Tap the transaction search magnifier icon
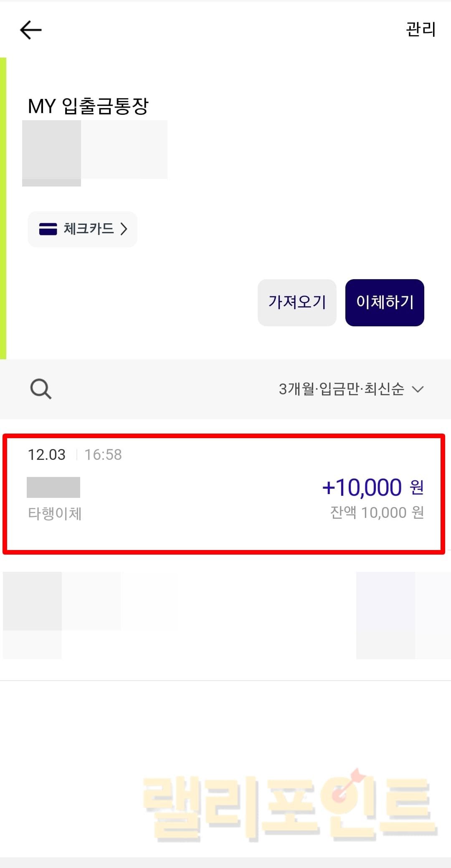 click(x=41, y=389)
